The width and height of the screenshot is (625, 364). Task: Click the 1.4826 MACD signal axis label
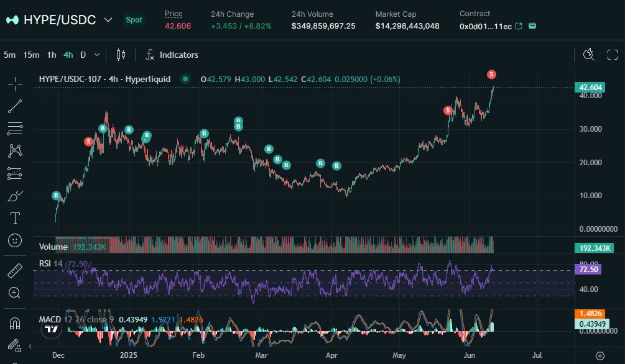click(x=590, y=314)
